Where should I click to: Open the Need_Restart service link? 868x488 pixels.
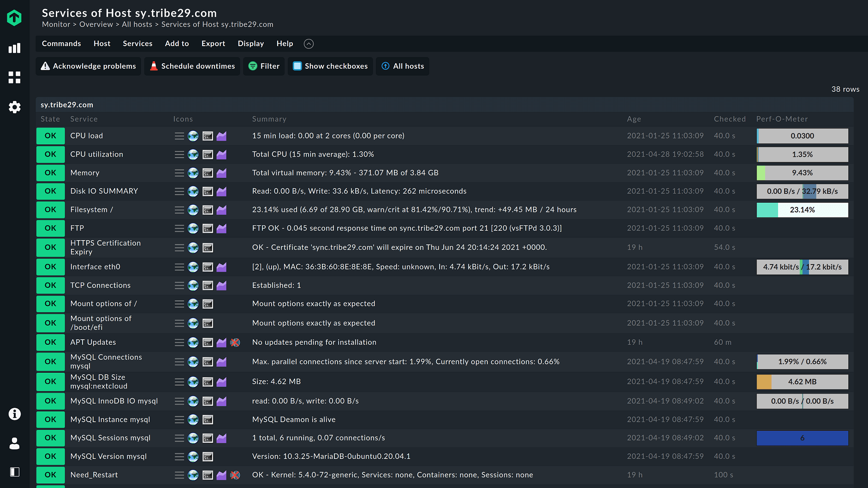[x=94, y=475]
